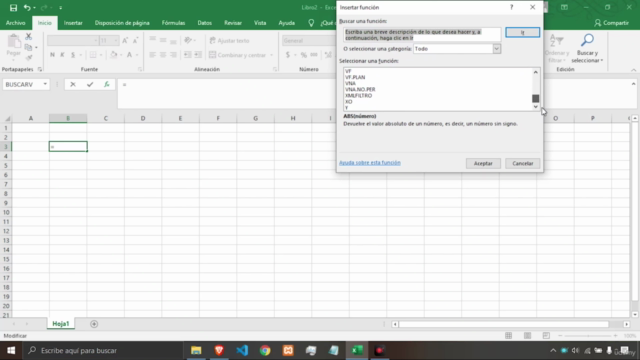This screenshot has width=640, height=360.
Task: Open the font size dropdown
Action: (x=116, y=40)
